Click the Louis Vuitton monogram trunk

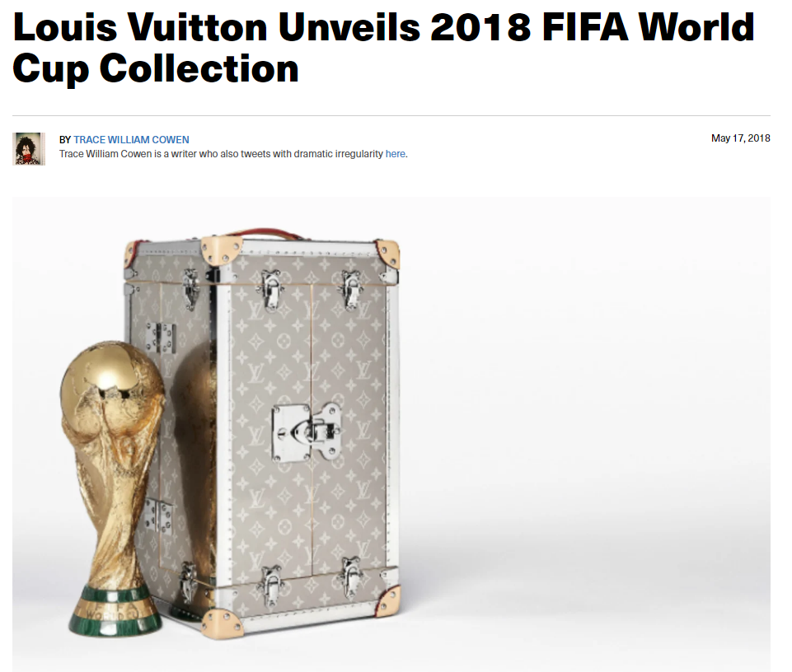coord(263,434)
